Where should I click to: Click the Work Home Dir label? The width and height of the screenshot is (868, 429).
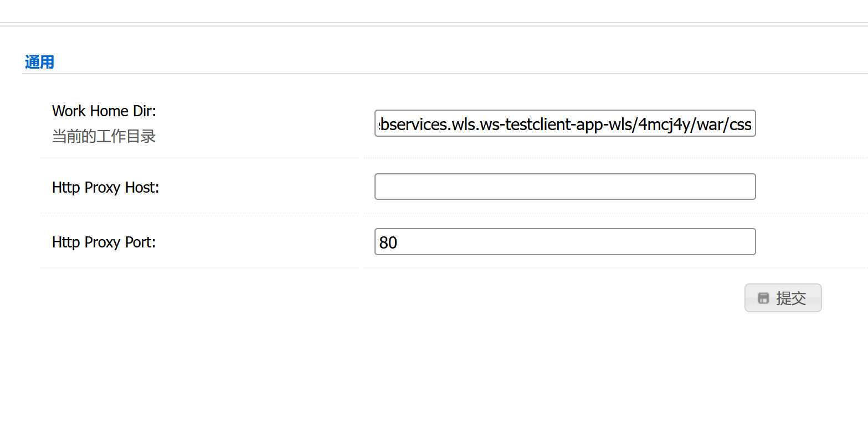tap(104, 111)
